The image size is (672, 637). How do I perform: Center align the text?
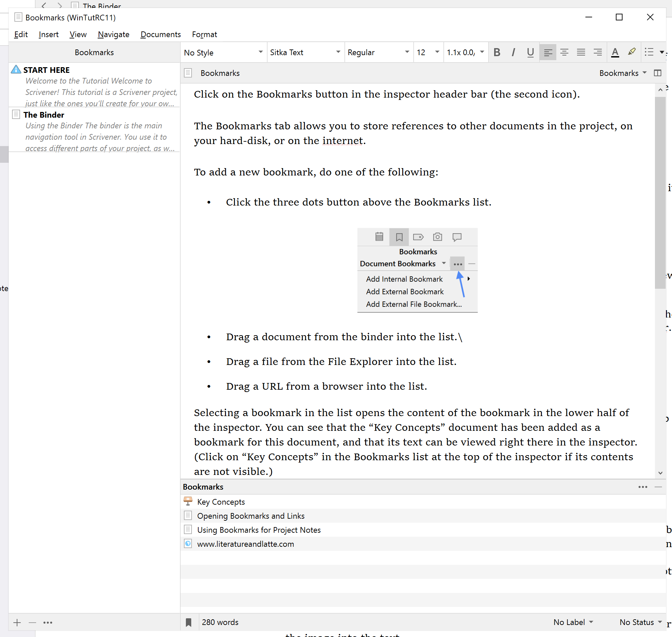pos(564,52)
